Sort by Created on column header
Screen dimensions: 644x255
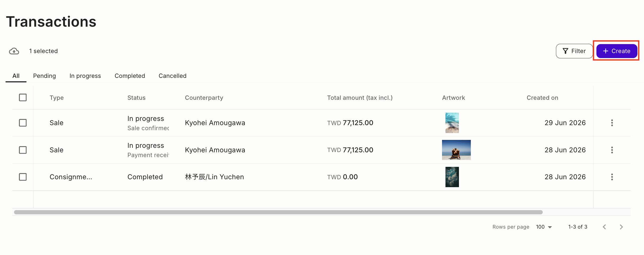pos(542,98)
